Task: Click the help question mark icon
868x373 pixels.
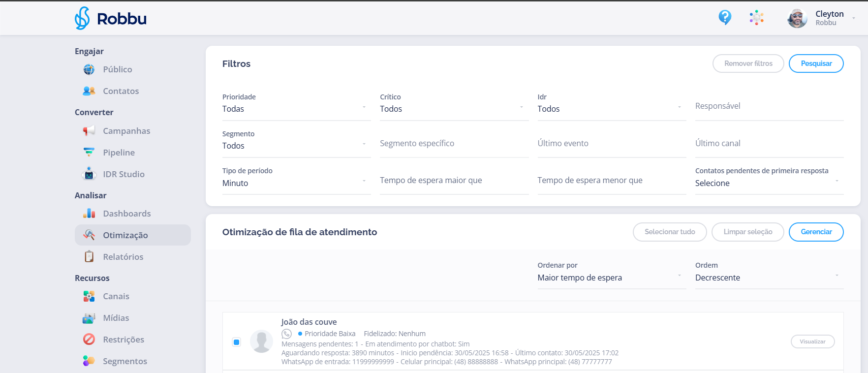Action: 724,18
